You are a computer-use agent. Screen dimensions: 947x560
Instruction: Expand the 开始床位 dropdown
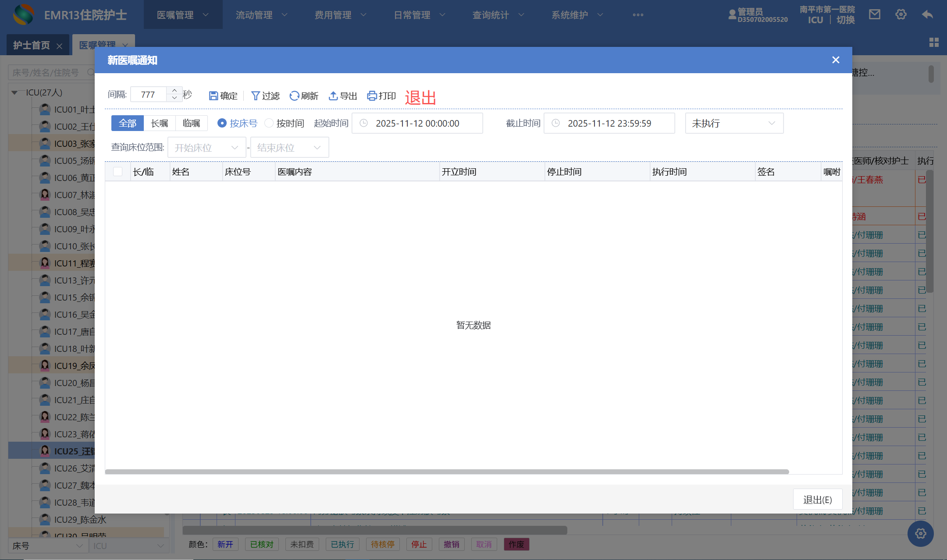pyautogui.click(x=206, y=148)
